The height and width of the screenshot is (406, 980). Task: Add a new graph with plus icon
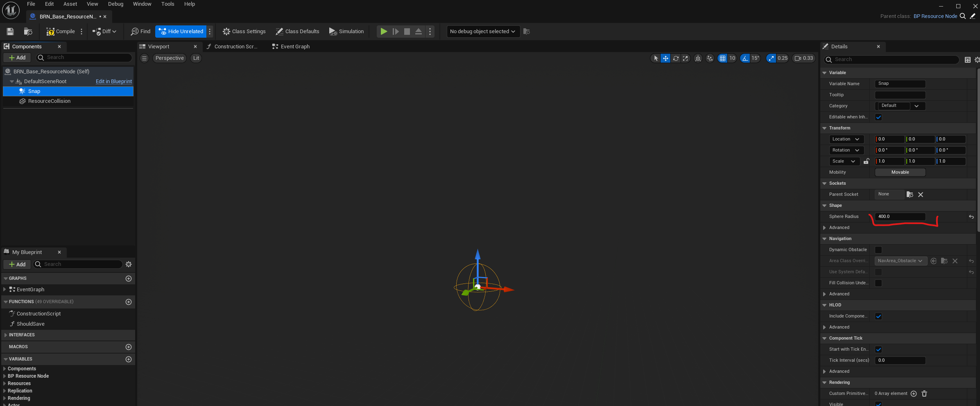click(x=129, y=279)
